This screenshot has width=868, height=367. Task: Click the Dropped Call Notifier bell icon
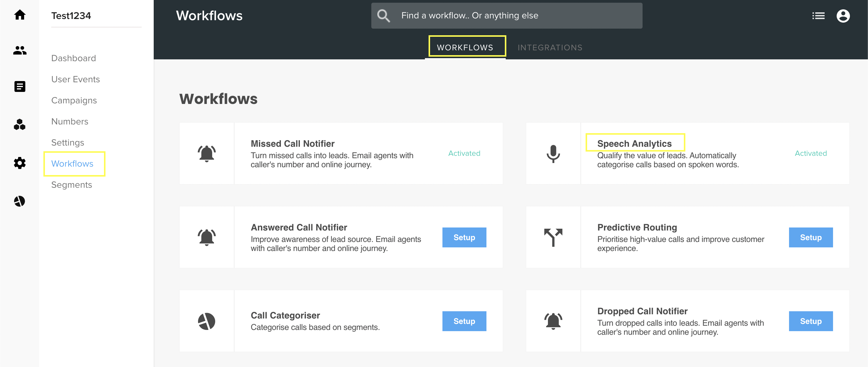[553, 321]
